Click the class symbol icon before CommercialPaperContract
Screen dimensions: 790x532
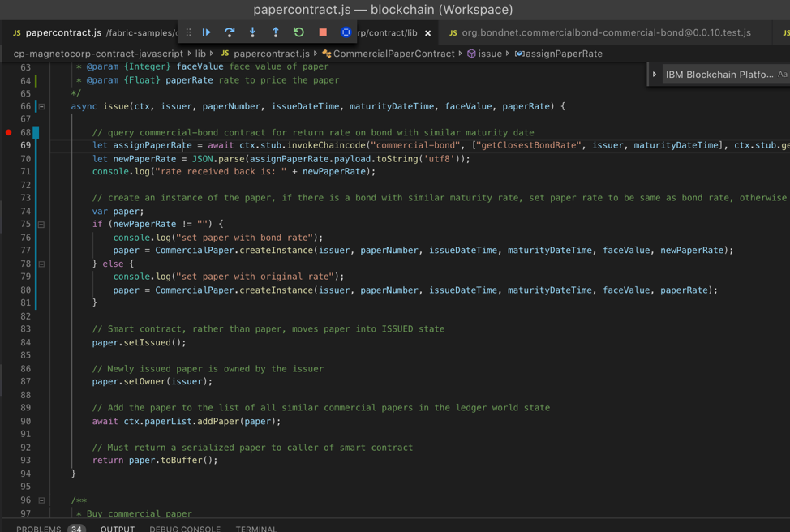pos(327,54)
